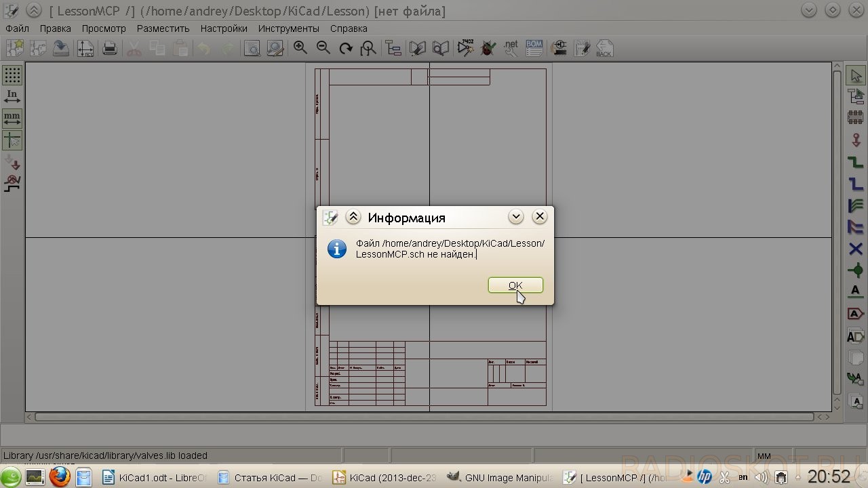Switch units to inches
Image resolution: width=868 pixels, height=488 pixels.
pyautogui.click(x=12, y=97)
